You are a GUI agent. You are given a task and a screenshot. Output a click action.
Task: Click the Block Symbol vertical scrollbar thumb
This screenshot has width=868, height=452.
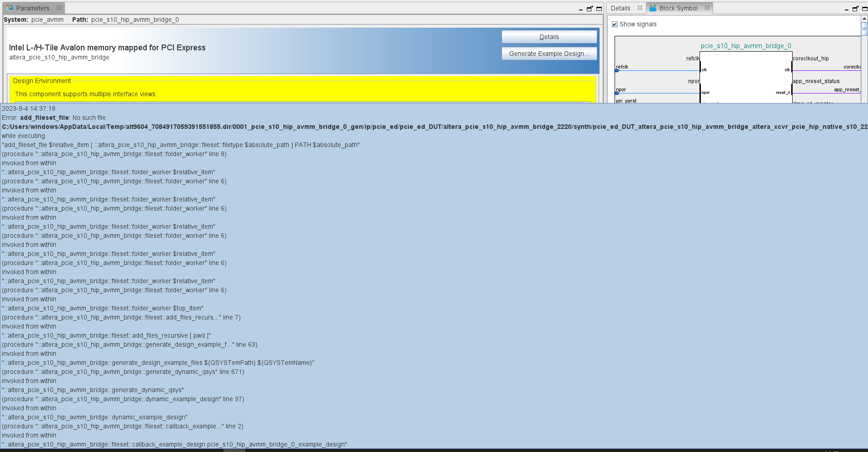pos(864,28)
